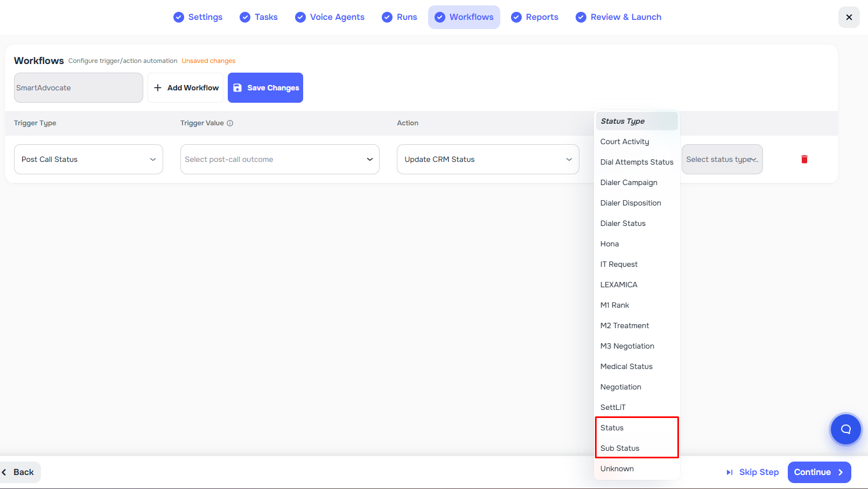Image resolution: width=868 pixels, height=489 pixels.
Task: Click the checkmark icon beside Settings
Action: [x=178, y=17]
